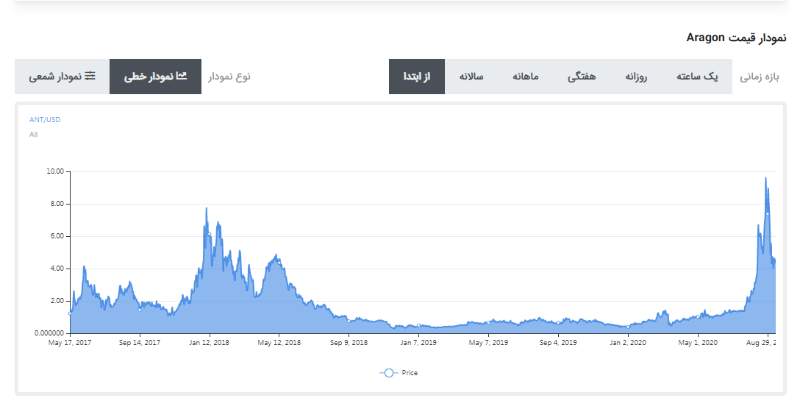Click the candlestick icon in نمودار شمعی
800x412 pixels.
[90, 76]
